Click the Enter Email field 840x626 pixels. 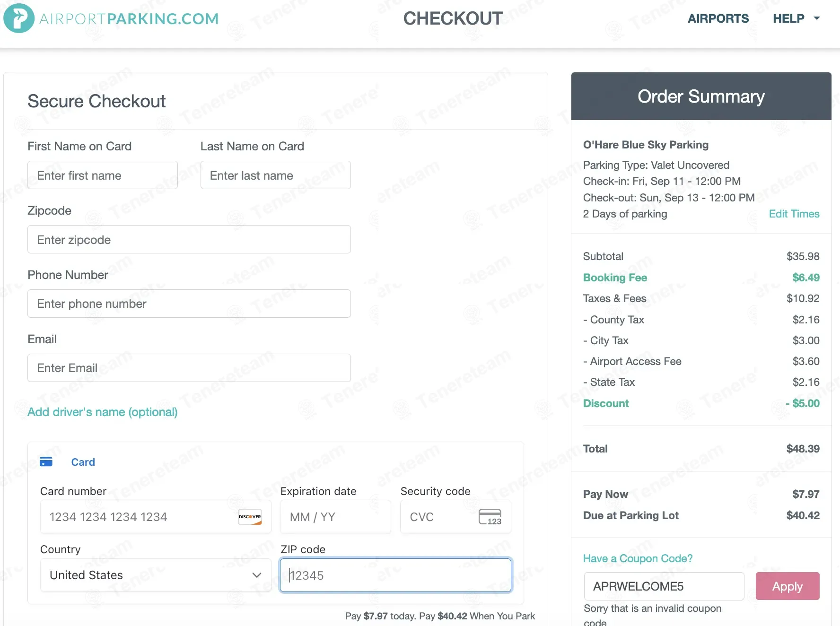click(189, 368)
